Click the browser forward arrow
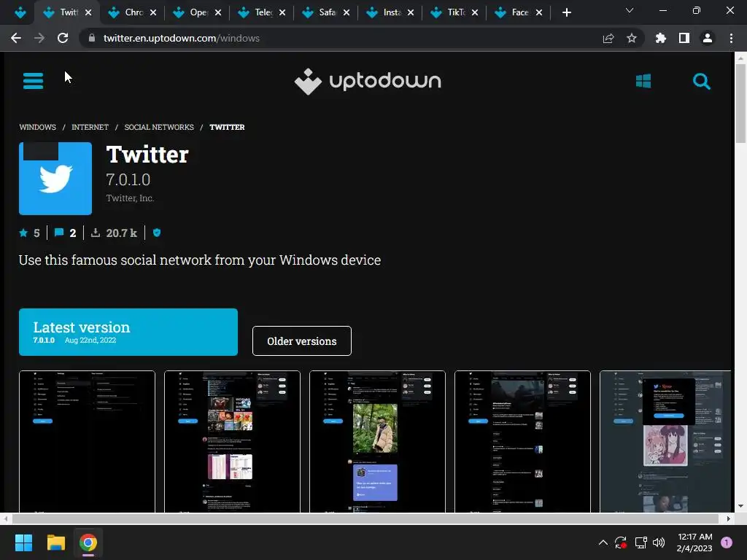747x560 pixels. [x=39, y=38]
